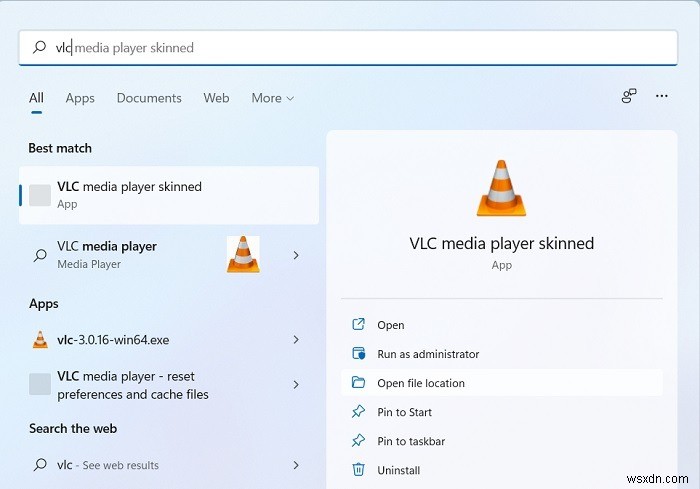The height and width of the screenshot is (489, 700).
Task: Click VLC media player Media Player suggestion text
Action: tap(107, 255)
